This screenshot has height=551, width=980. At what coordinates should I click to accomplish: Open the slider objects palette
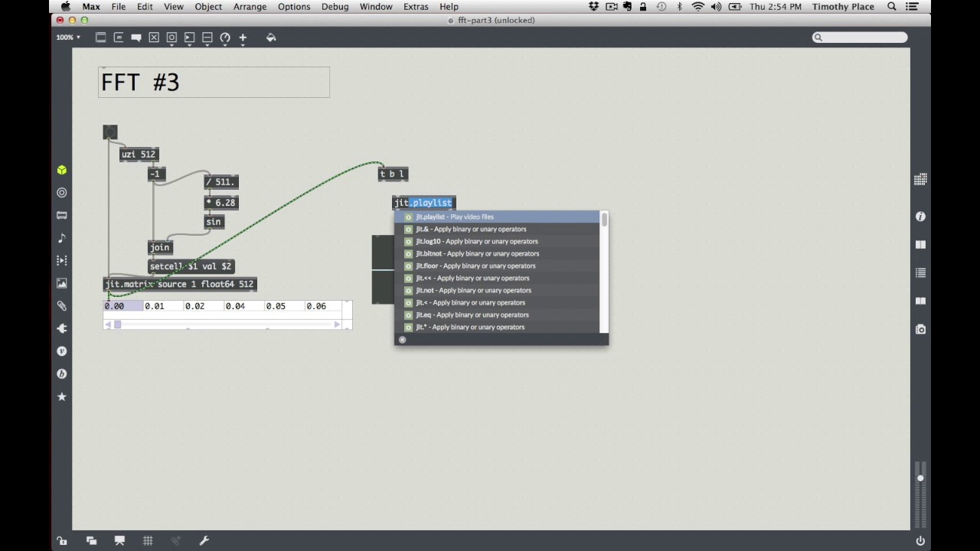pyautogui.click(x=207, y=37)
